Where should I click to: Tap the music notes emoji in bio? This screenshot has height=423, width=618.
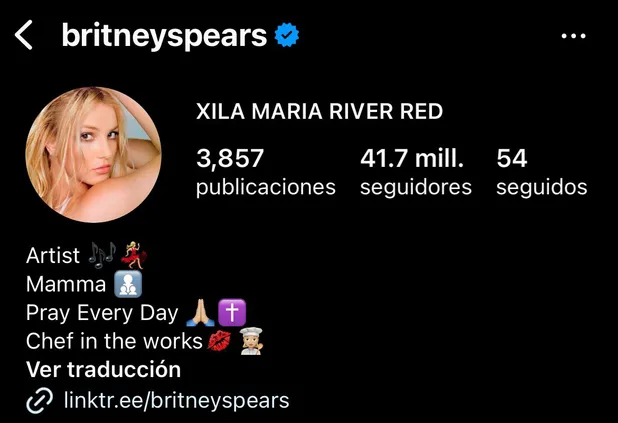pos(102,255)
